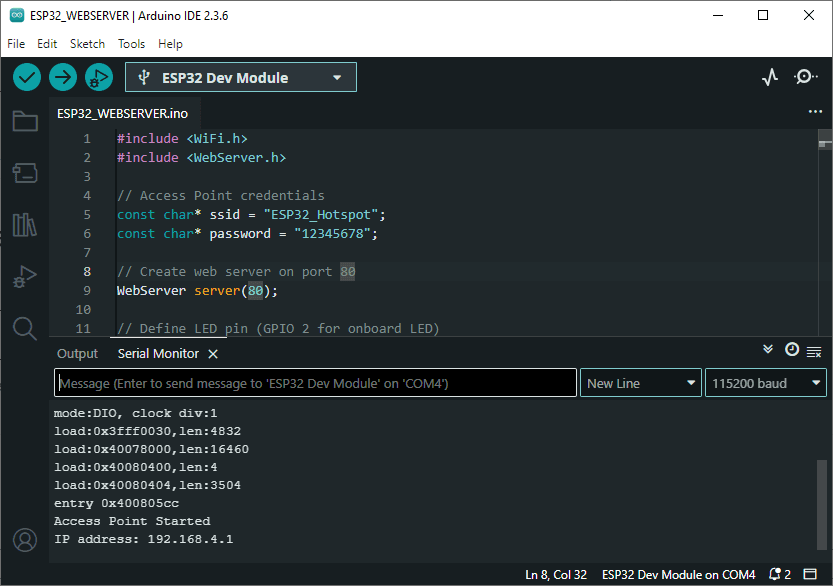
Task: Start debugging with the Debug toolbar button
Action: tap(99, 78)
